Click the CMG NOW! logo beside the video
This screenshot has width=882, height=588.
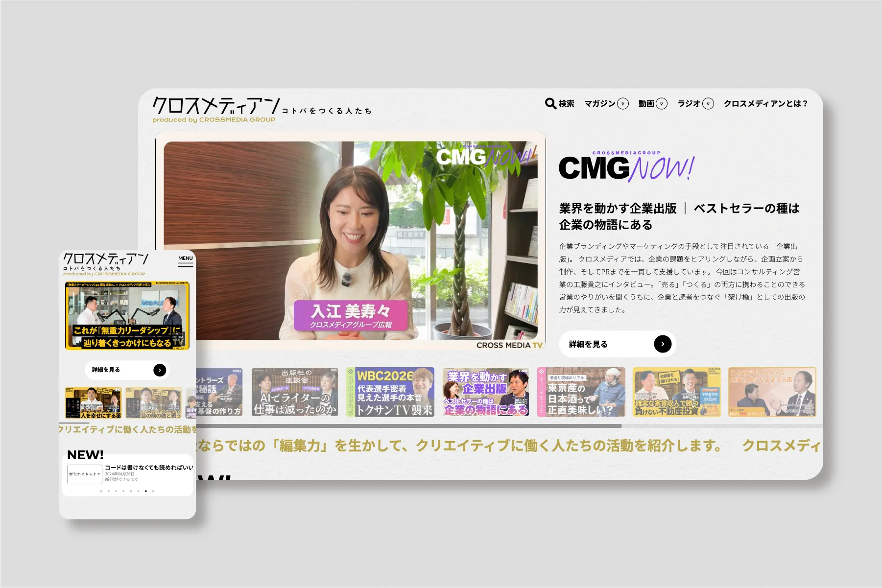(627, 167)
